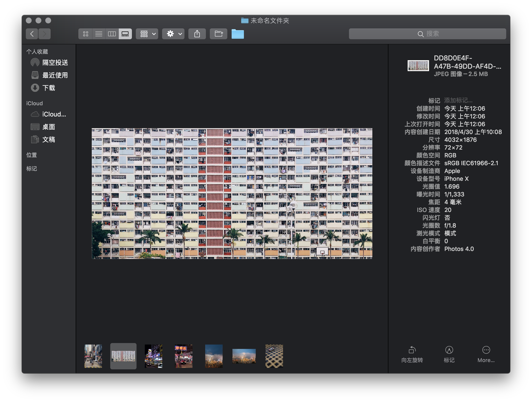Click in the 搜索 search field

coord(427,34)
